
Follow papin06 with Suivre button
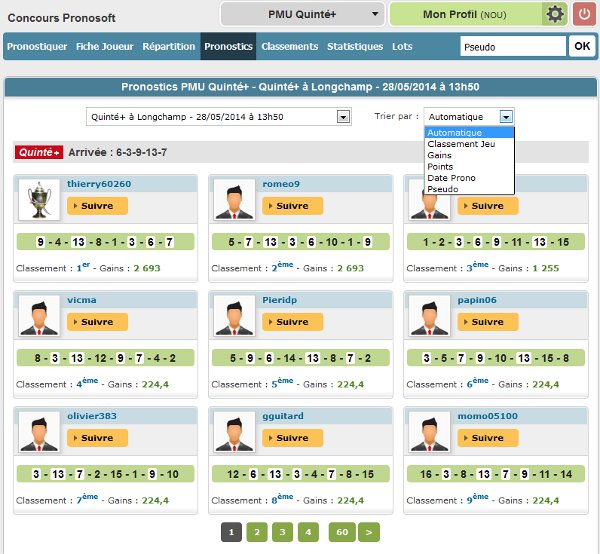point(488,322)
